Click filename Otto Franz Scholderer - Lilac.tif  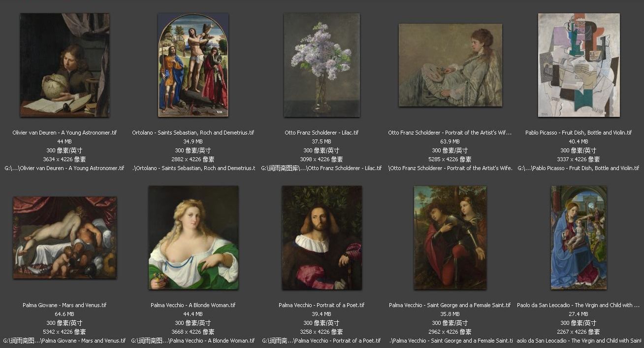click(x=322, y=133)
